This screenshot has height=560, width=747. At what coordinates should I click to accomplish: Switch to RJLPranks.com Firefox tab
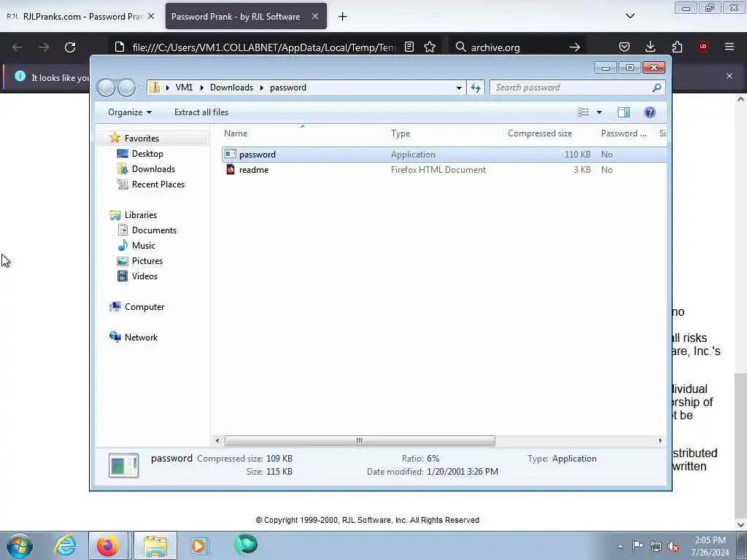[x=81, y=16]
